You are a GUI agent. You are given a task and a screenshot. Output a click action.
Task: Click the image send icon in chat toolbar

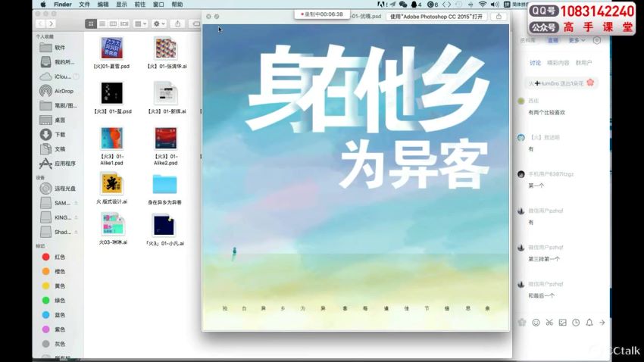pos(562,323)
